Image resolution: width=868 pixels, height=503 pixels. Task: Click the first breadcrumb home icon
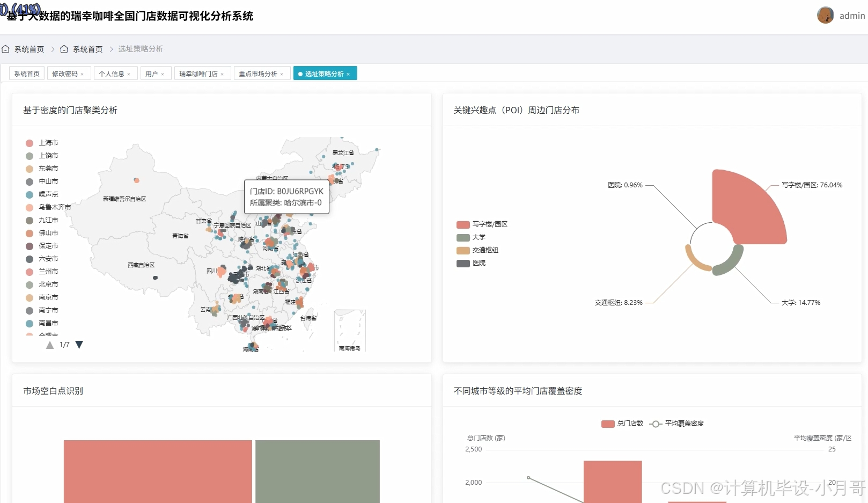[5, 49]
